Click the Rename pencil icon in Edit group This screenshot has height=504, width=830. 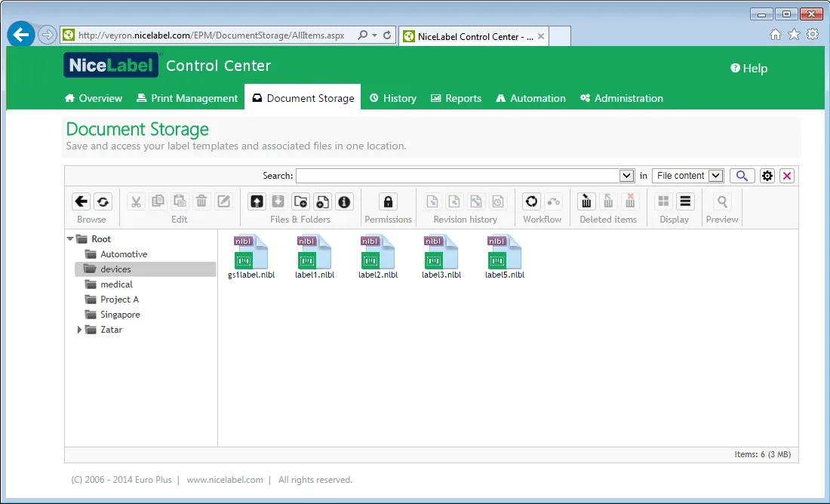(224, 201)
